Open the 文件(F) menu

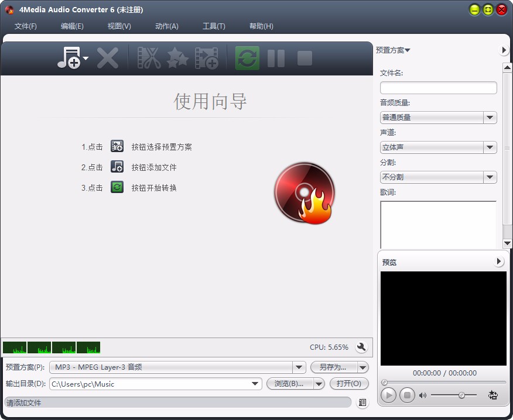click(25, 26)
